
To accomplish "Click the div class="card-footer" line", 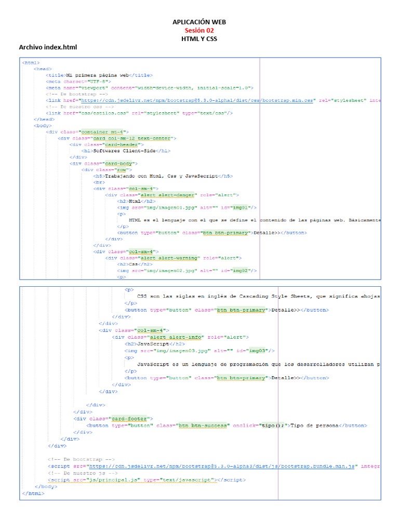I will pos(113,419).
